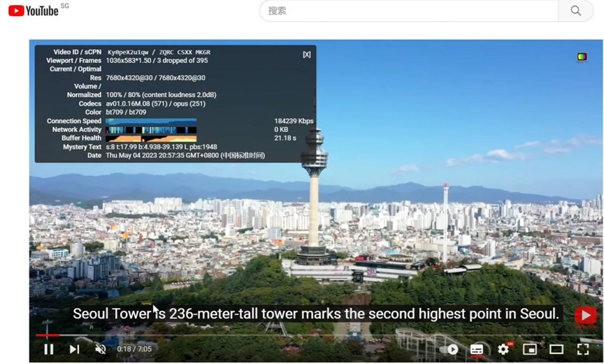Click the 0:18 / 7:05 time display
This screenshot has width=604, height=364.
coord(134,349)
